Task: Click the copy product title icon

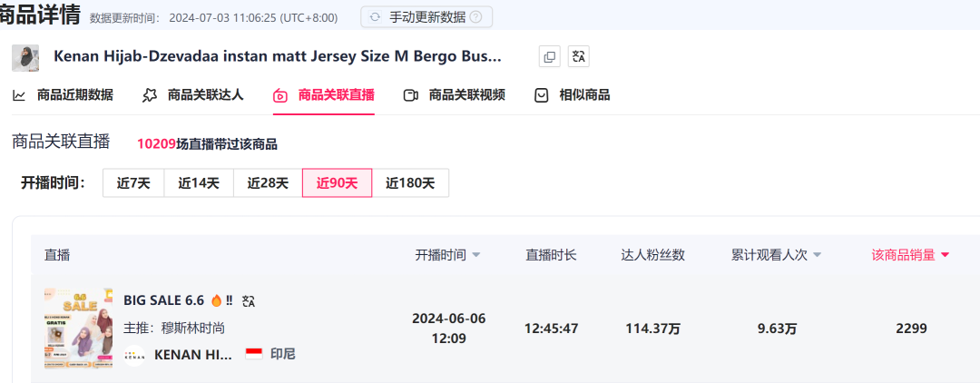Action: click(549, 57)
